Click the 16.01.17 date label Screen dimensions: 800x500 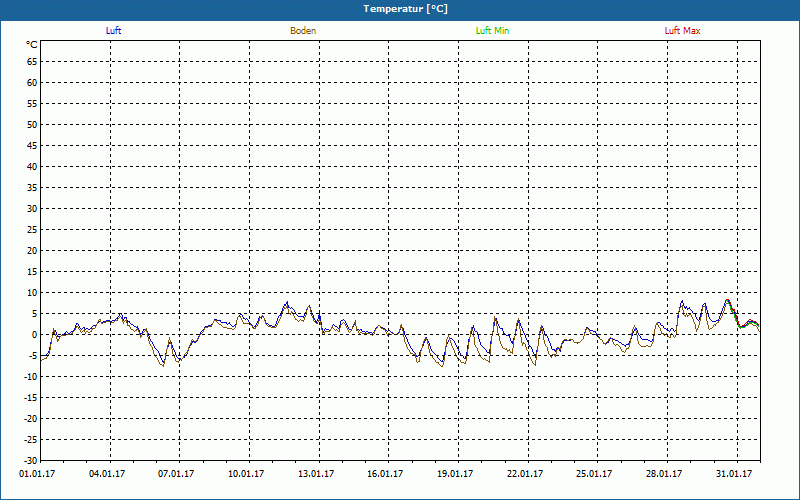click(385, 474)
